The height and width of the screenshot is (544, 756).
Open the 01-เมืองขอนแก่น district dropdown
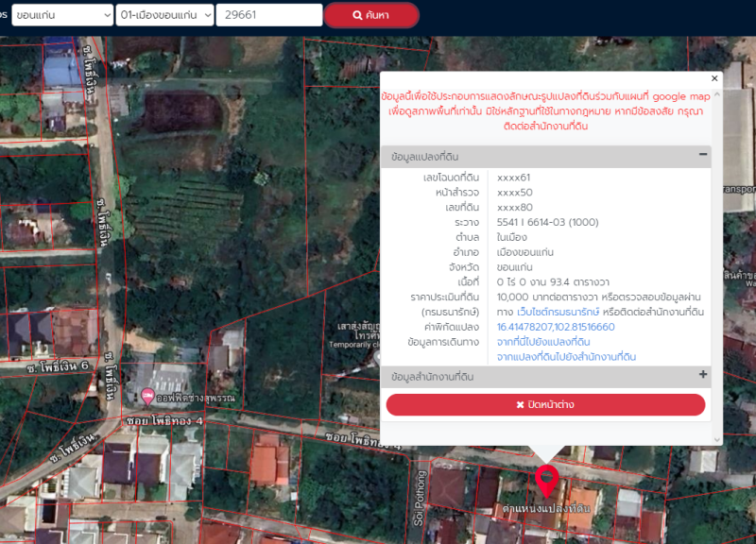click(x=164, y=15)
